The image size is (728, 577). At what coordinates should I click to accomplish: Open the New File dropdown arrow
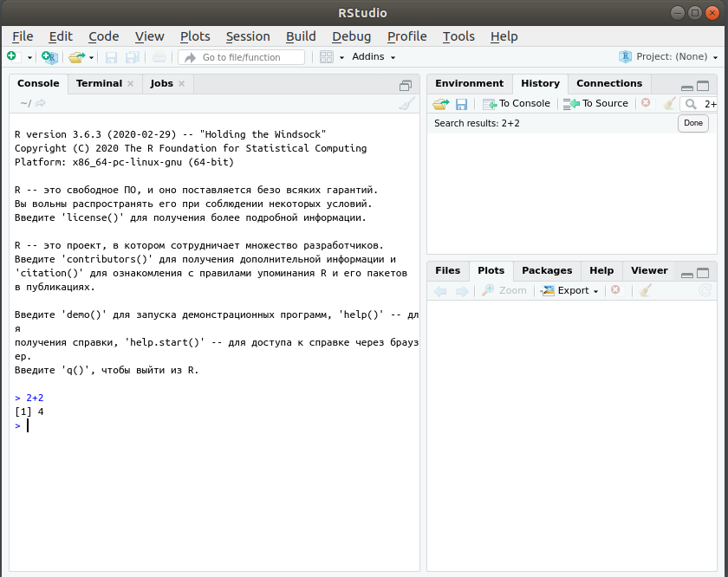(x=29, y=57)
